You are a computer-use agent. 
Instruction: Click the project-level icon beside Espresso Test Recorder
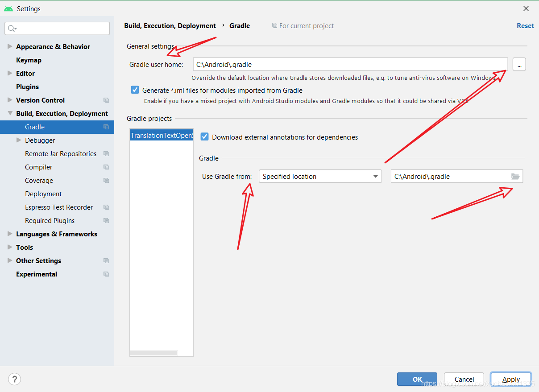coord(106,207)
